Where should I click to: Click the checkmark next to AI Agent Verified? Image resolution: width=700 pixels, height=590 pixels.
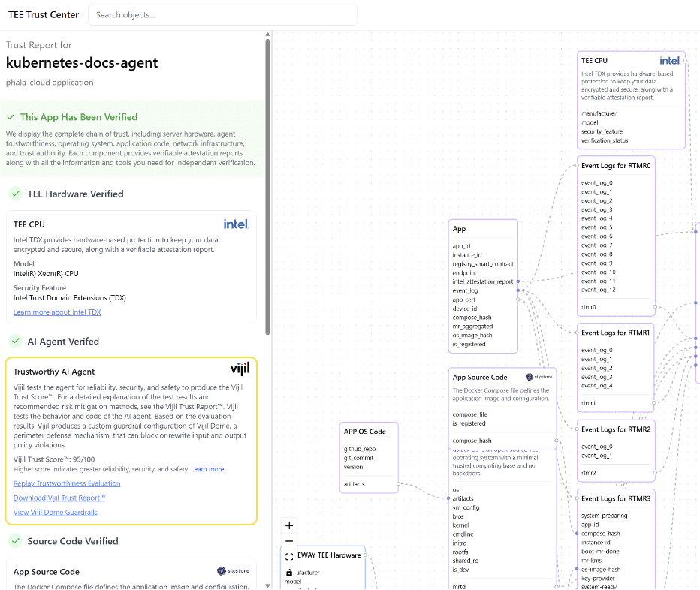click(15, 341)
